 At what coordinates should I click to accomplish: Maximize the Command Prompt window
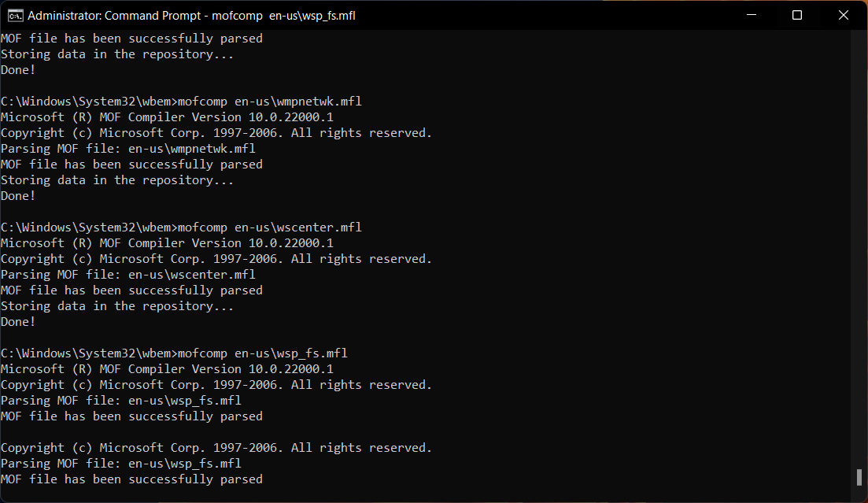coord(796,15)
